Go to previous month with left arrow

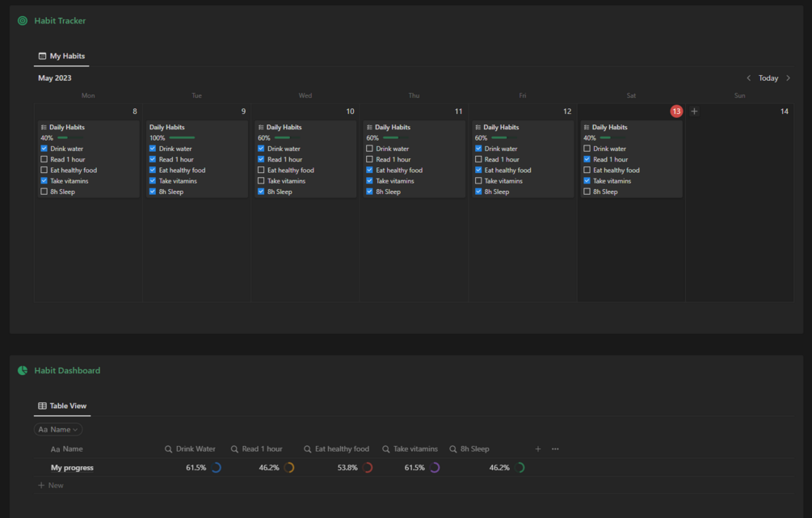[x=748, y=78]
